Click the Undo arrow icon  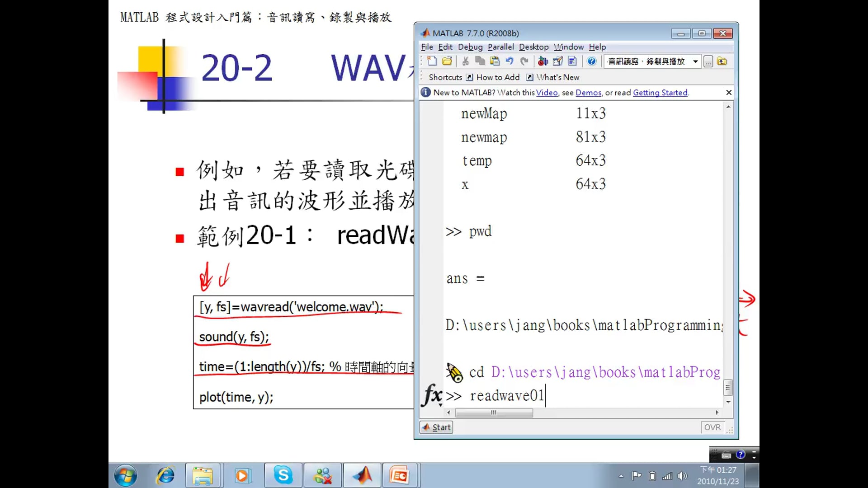(509, 61)
